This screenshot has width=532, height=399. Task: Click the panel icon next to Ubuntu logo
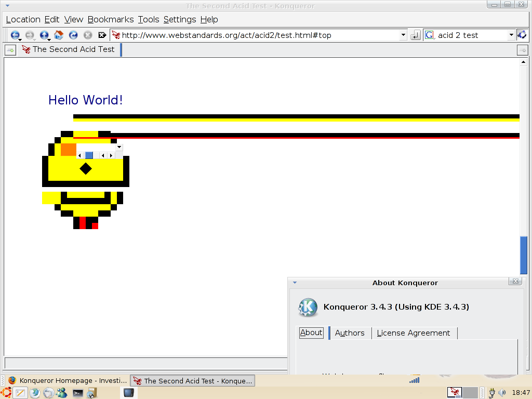(x=20, y=393)
